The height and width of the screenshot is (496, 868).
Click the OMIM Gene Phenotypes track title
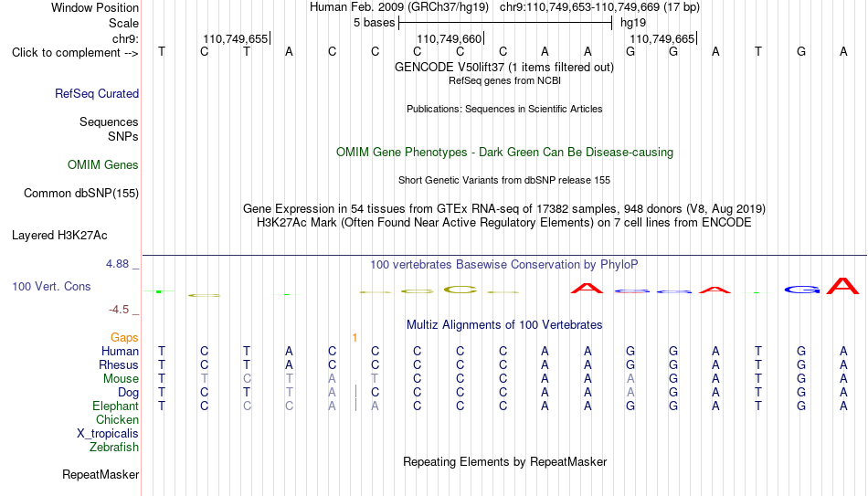pos(505,153)
